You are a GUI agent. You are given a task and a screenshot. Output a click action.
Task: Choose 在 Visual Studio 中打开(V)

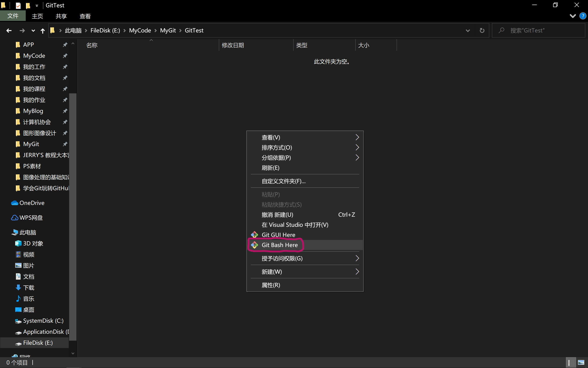pyautogui.click(x=305, y=225)
